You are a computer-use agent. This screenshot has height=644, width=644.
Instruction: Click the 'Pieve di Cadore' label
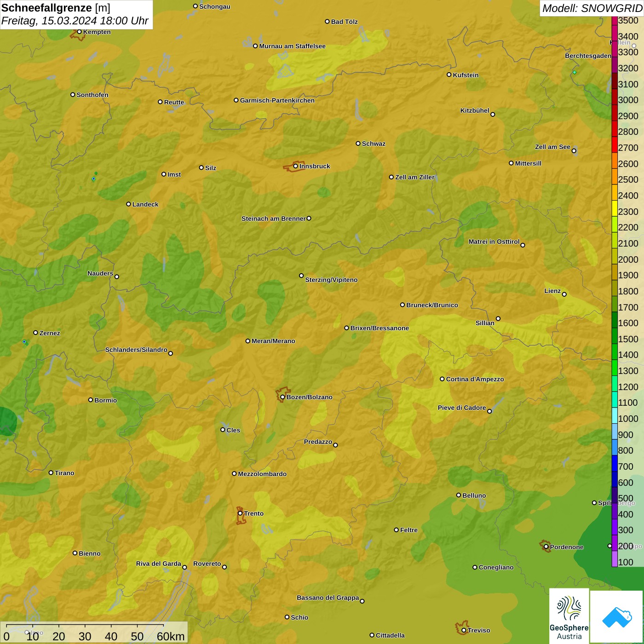[x=462, y=408]
